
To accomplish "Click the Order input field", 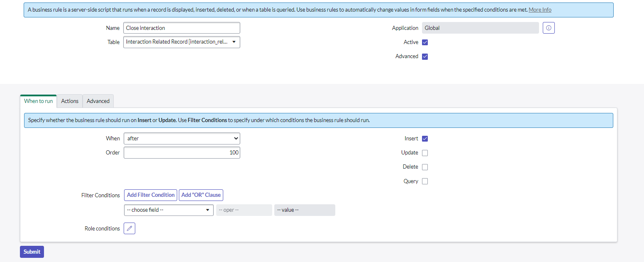I will pos(181,152).
